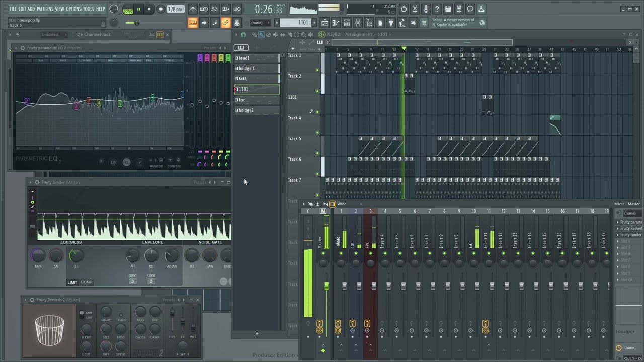Open the undo history icon
Image resolution: width=644 pixels, height=362 pixels.
click(404, 9)
